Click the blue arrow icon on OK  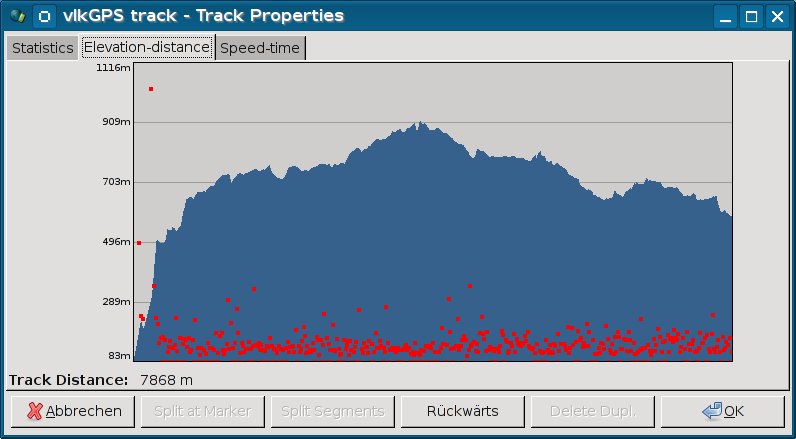(712, 411)
